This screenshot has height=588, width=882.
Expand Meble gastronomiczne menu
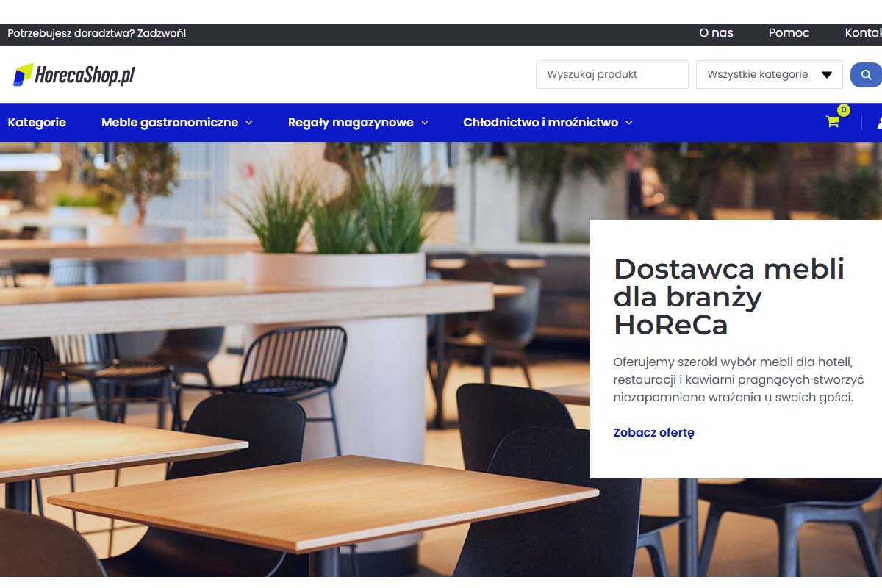[177, 123]
